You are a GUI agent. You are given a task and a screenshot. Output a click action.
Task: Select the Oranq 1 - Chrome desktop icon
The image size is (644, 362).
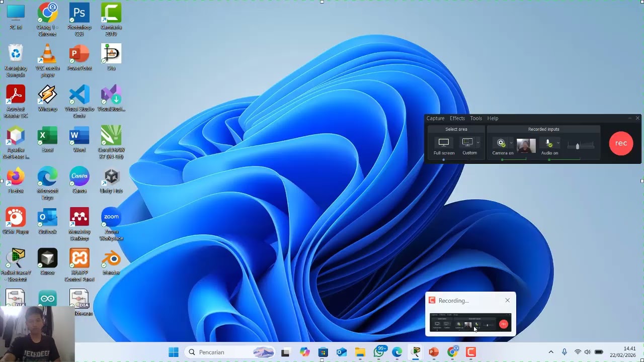point(47,20)
